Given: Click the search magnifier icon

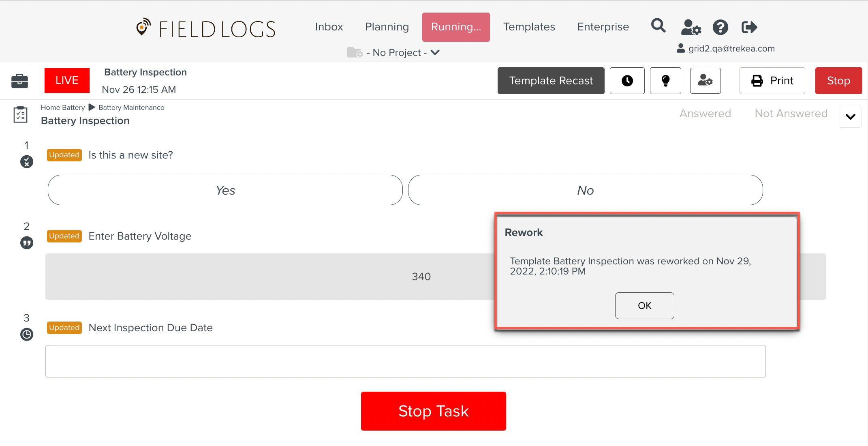Looking at the screenshot, I should 658,26.
